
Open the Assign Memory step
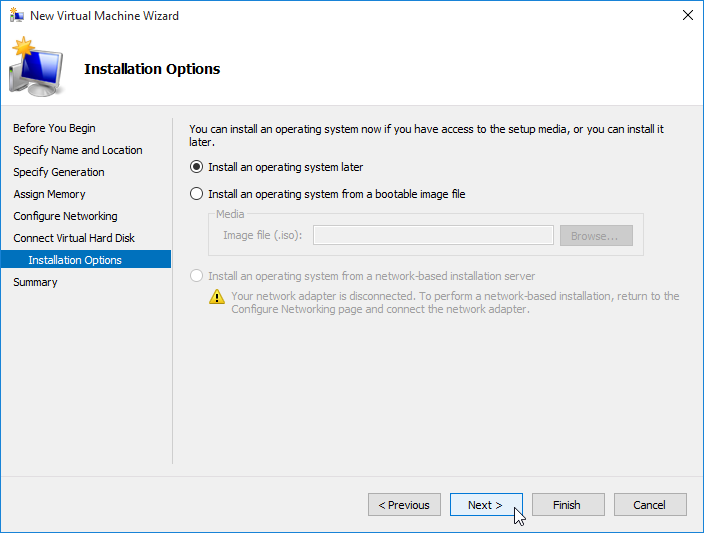[x=49, y=194]
